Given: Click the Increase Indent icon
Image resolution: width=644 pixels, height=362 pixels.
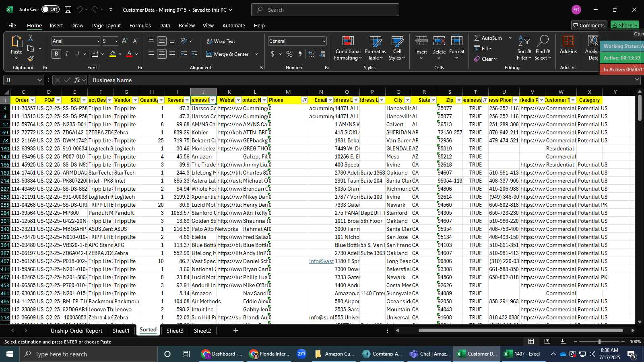Looking at the screenshot, I should (194, 54).
